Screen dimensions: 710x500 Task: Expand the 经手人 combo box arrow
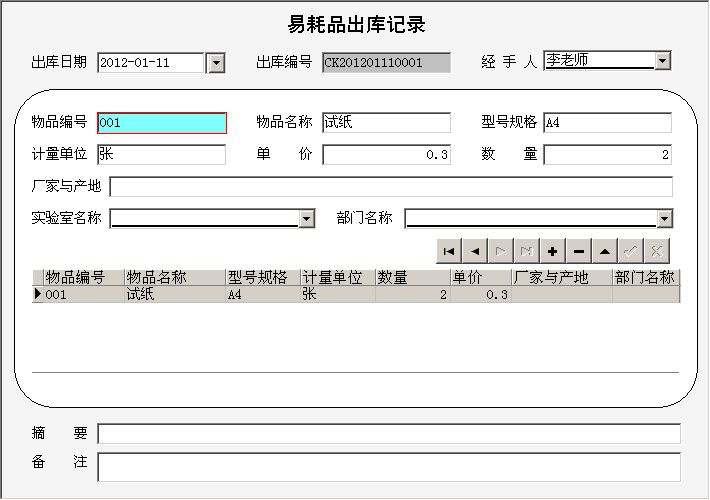(x=662, y=60)
